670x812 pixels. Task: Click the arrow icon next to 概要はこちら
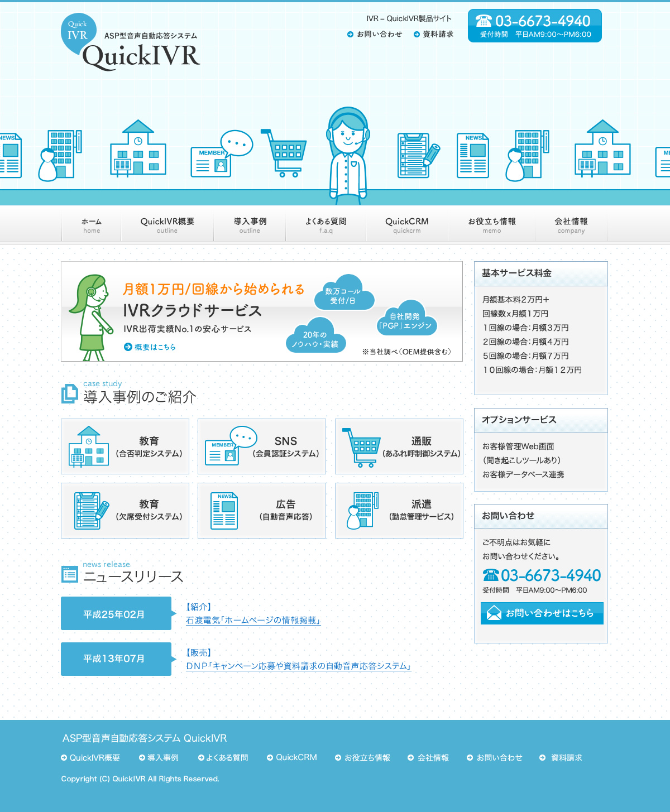pos(128,347)
